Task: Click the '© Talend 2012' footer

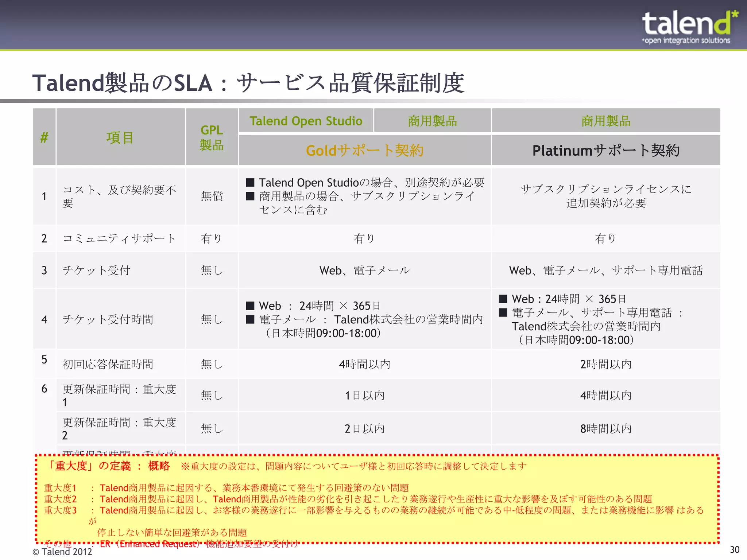Action: 62,552
